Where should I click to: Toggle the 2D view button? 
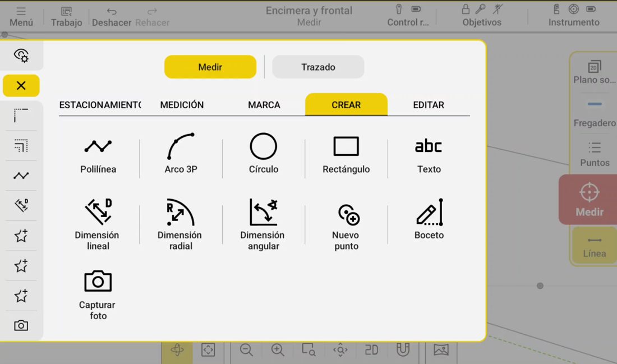point(371,350)
